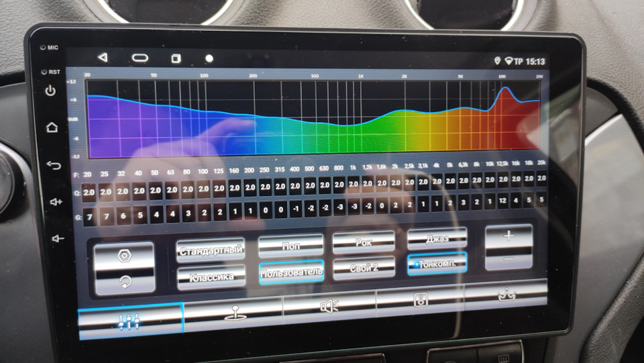644x363 pixels.
Task: Tap the location pin status icon
Action: (497, 61)
